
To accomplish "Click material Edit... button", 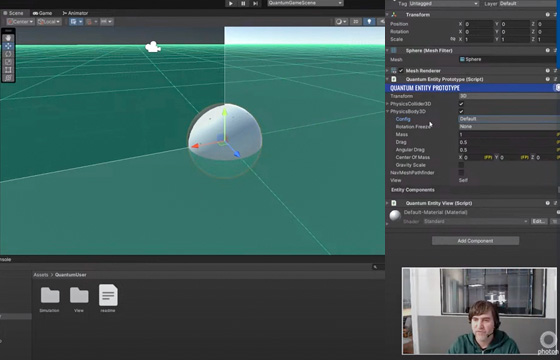I will (x=539, y=221).
